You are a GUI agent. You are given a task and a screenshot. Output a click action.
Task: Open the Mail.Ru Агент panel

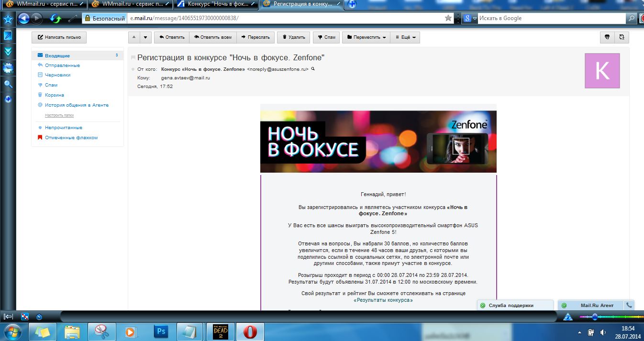[591, 305]
